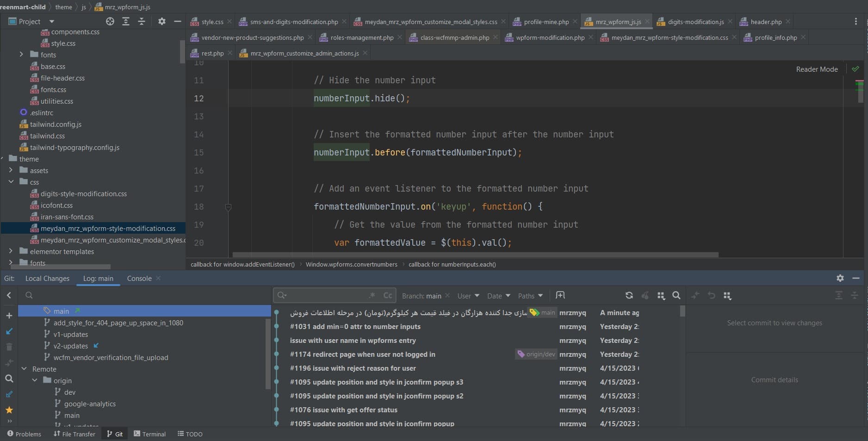Open the Project view dropdown
The width and height of the screenshot is (868, 441).
click(52, 21)
